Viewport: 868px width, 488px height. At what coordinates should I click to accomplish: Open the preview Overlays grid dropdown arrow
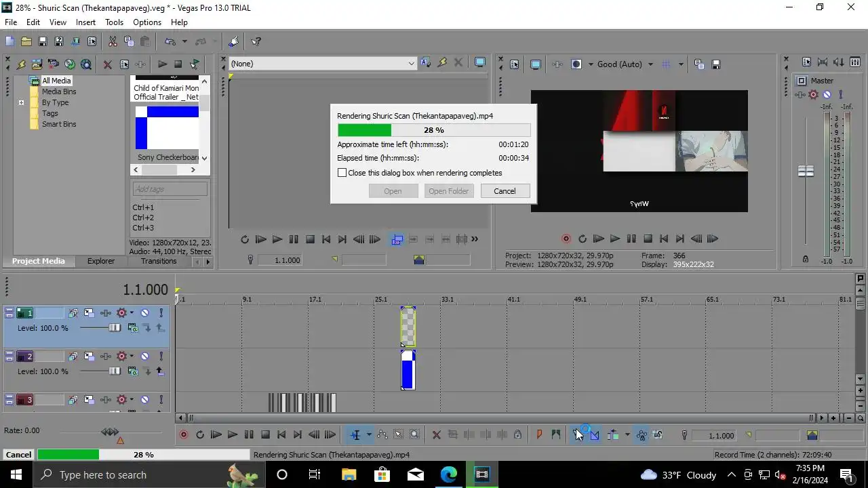680,64
